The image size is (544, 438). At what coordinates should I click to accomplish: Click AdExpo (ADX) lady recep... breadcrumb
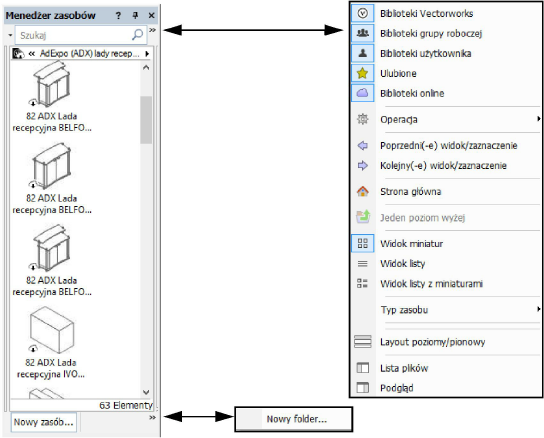click(x=90, y=53)
